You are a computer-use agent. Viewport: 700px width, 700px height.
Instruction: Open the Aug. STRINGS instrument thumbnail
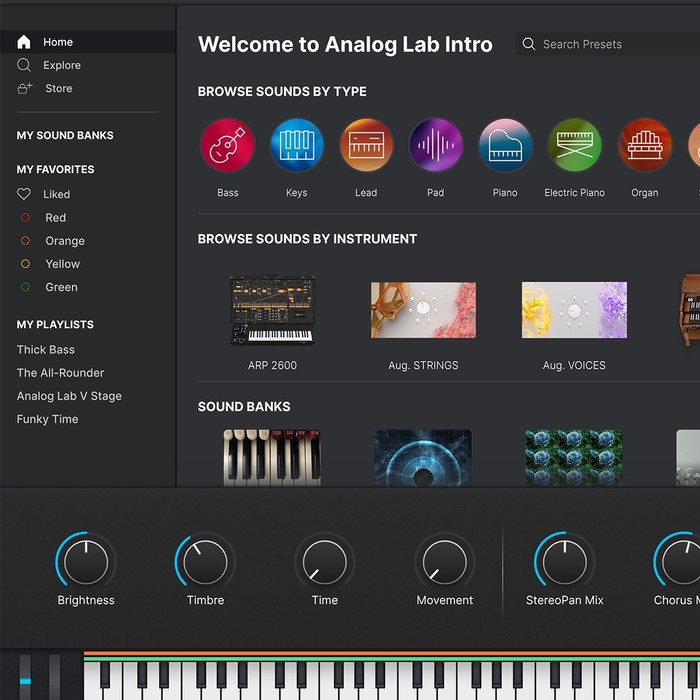pyautogui.click(x=423, y=310)
